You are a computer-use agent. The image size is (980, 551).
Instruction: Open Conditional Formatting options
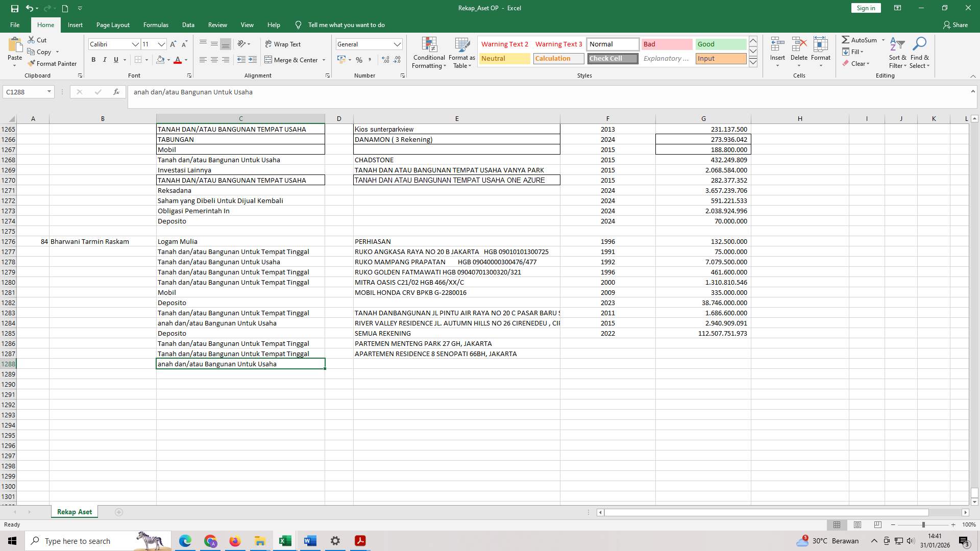pyautogui.click(x=429, y=53)
